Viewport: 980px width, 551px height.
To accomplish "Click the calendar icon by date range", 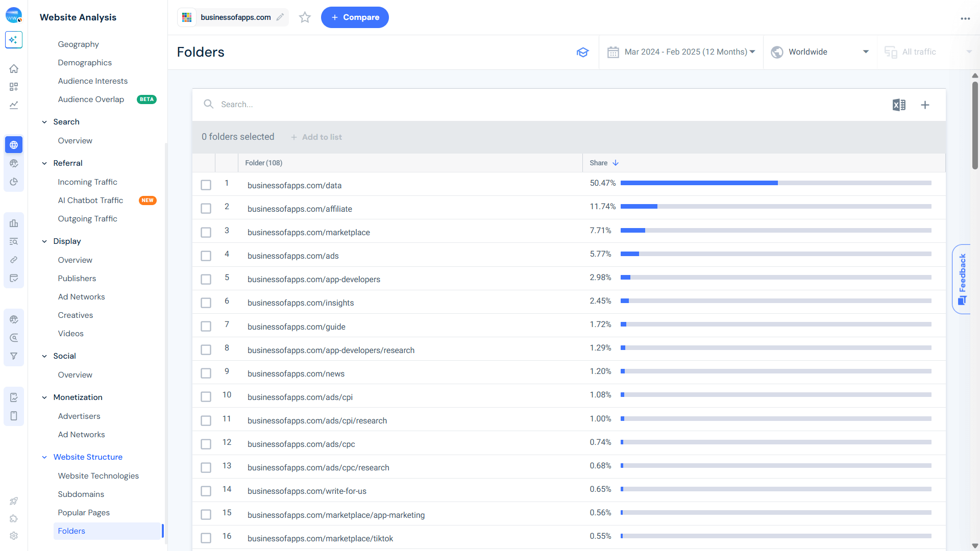I will pos(613,52).
